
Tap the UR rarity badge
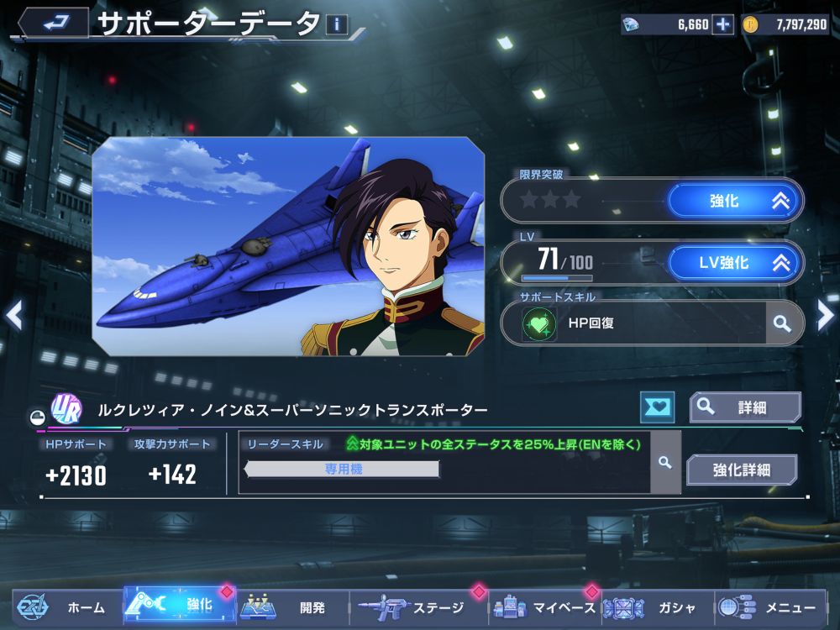pyautogui.click(x=66, y=409)
